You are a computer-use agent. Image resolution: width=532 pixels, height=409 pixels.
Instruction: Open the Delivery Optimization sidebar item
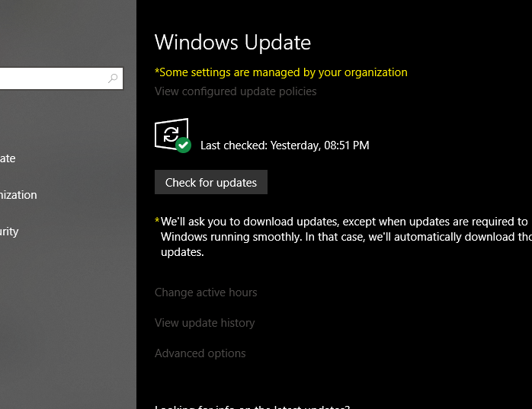[18, 195]
